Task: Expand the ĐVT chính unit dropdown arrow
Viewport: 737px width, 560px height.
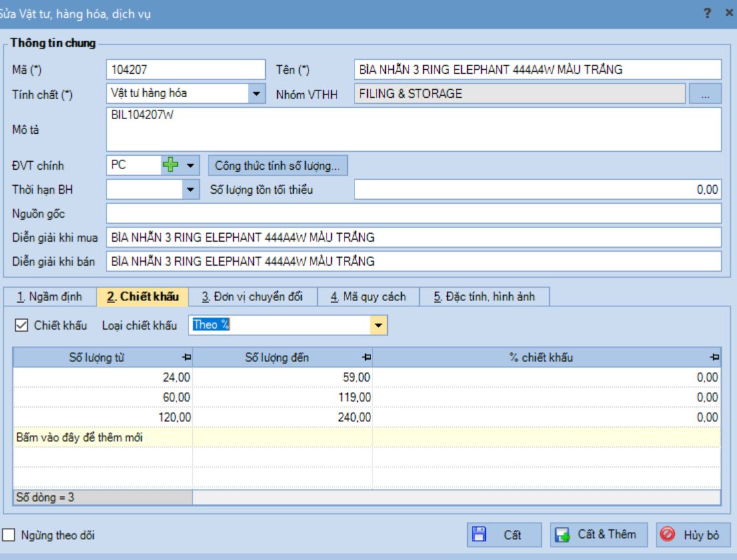Action: pos(191,165)
